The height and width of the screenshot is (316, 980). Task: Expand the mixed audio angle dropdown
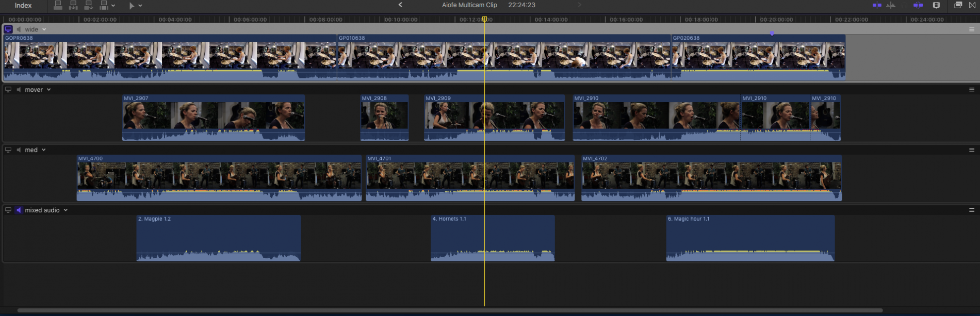click(66, 210)
